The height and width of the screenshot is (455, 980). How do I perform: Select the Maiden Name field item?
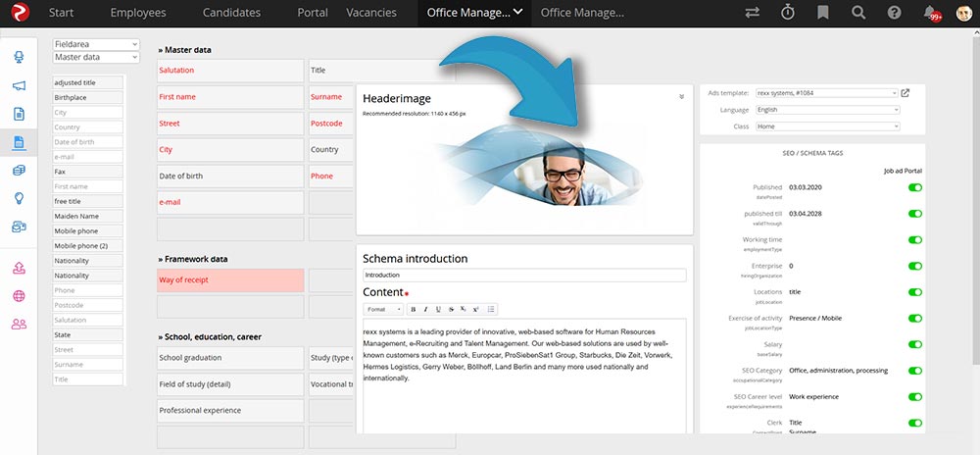pos(87,217)
